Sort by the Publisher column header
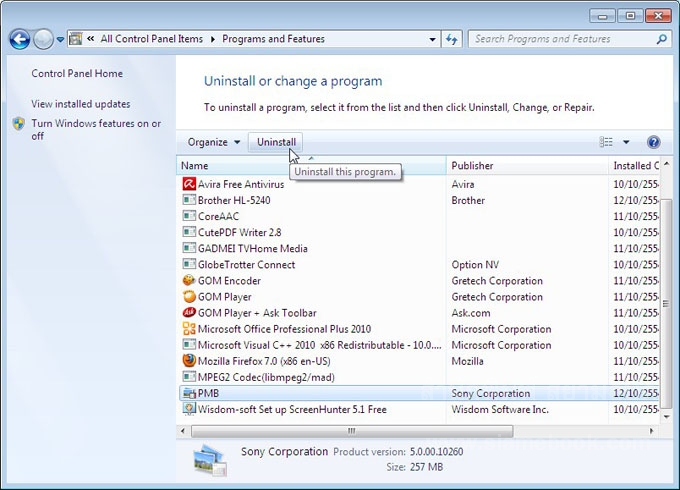The image size is (680, 490). [x=527, y=166]
